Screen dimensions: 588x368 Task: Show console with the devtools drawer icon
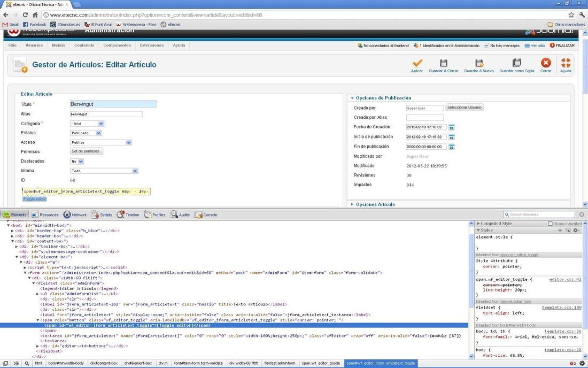(16, 364)
